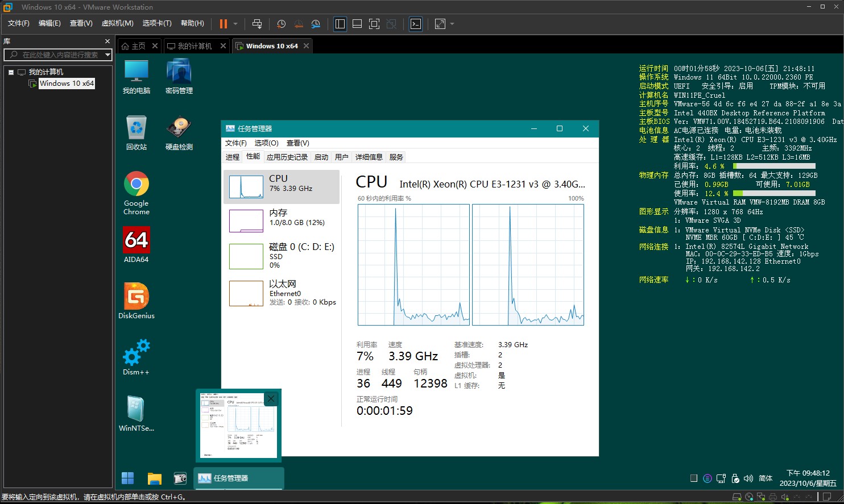
Task: Switch to the 进程 tab
Action: 233,157
